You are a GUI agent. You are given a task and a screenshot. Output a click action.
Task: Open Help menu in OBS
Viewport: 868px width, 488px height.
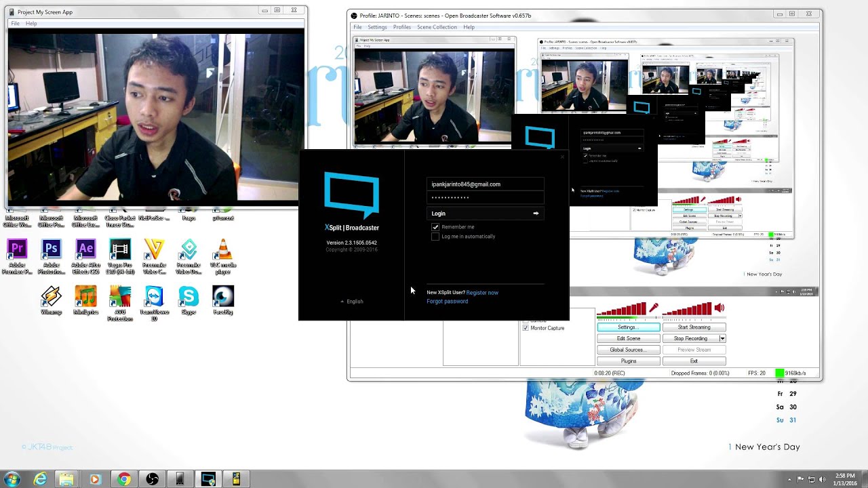tap(469, 27)
